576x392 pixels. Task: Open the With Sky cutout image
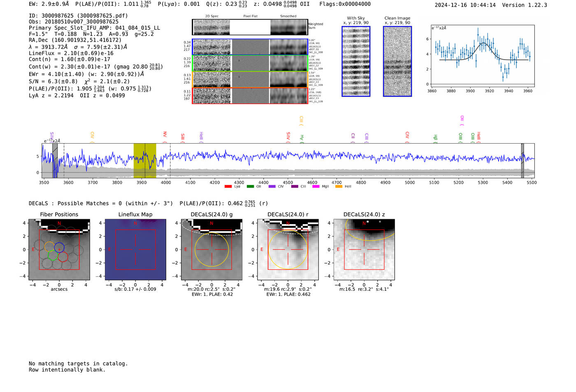(356, 61)
